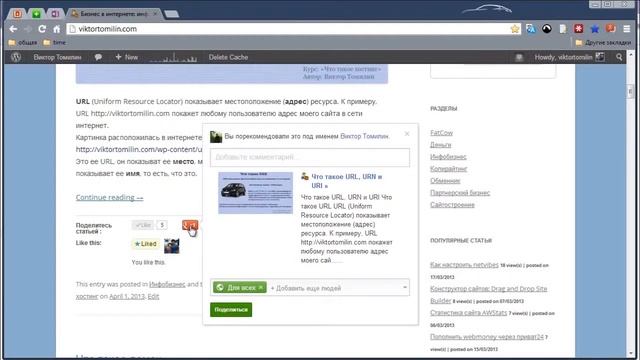Switch to green pinned tab
The image size is (640, 360).
point(36,14)
